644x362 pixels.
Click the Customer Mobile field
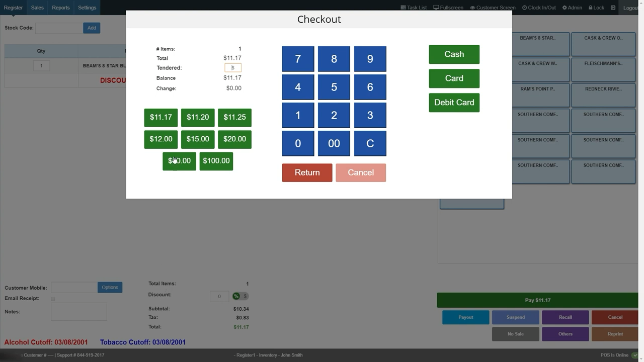[x=74, y=288]
